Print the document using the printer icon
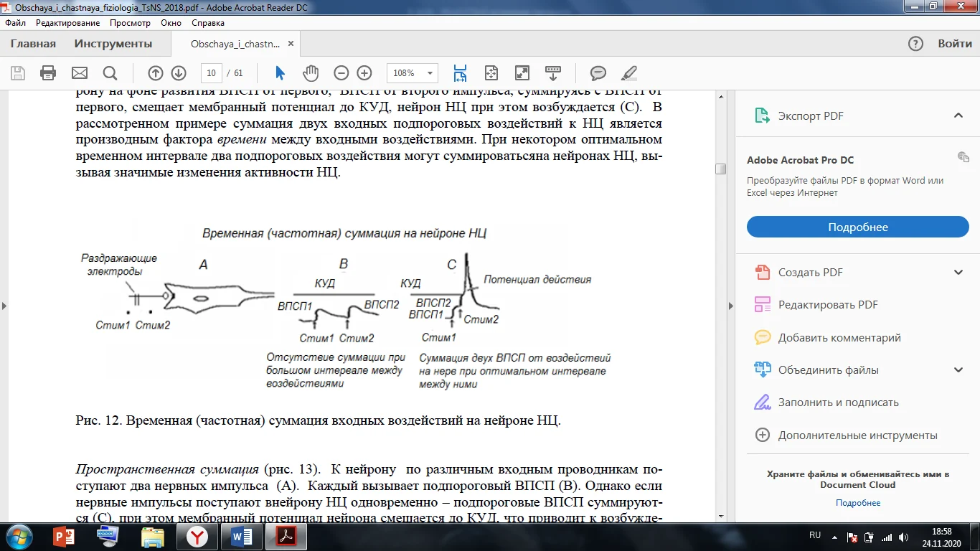The height and width of the screenshot is (551, 980). click(48, 73)
